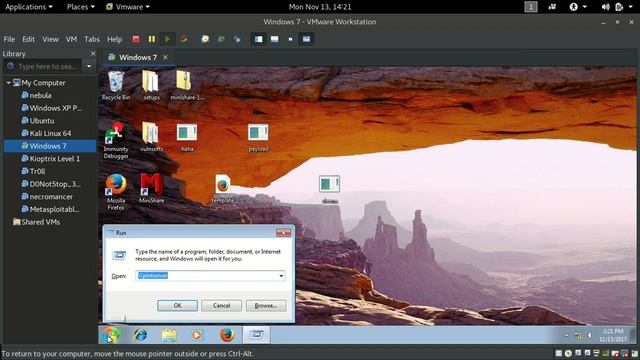
Task: Toggle the library sidebar view icon in toolbar
Action: tap(258, 39)
